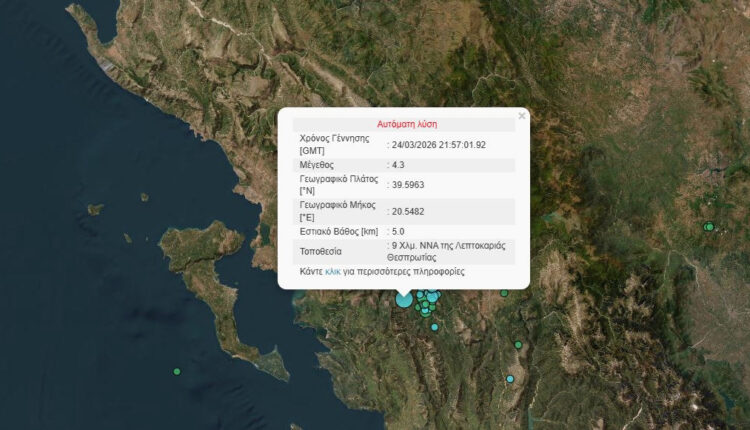Click the small island west of Corfu
The width and height of the screenshot is (750, 430).
tap(95, 209)
